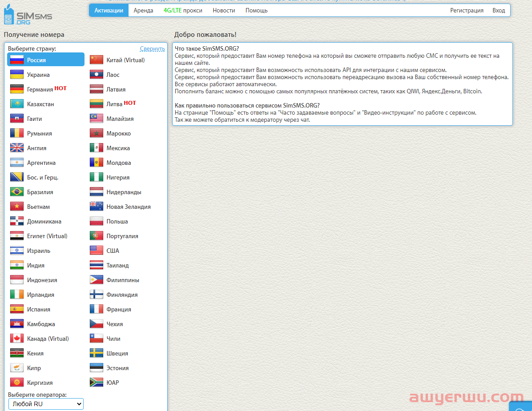The image size is (532, 411).
Task: Select country Ирландия
Action: [x=40, y=295]
